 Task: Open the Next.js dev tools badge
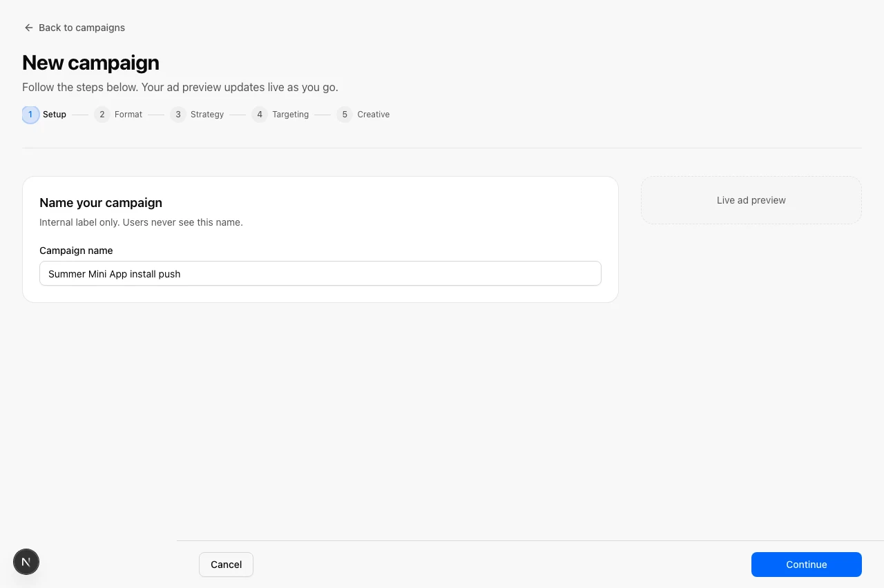pos(26,562)
